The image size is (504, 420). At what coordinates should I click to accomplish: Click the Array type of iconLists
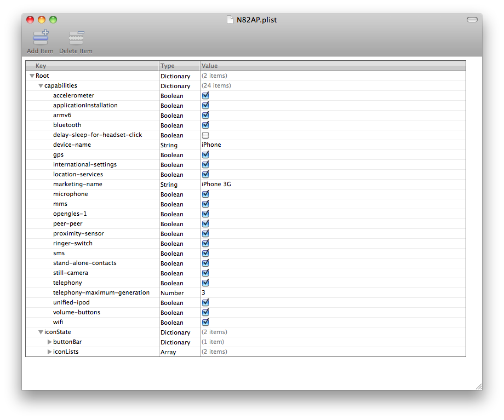168,352
